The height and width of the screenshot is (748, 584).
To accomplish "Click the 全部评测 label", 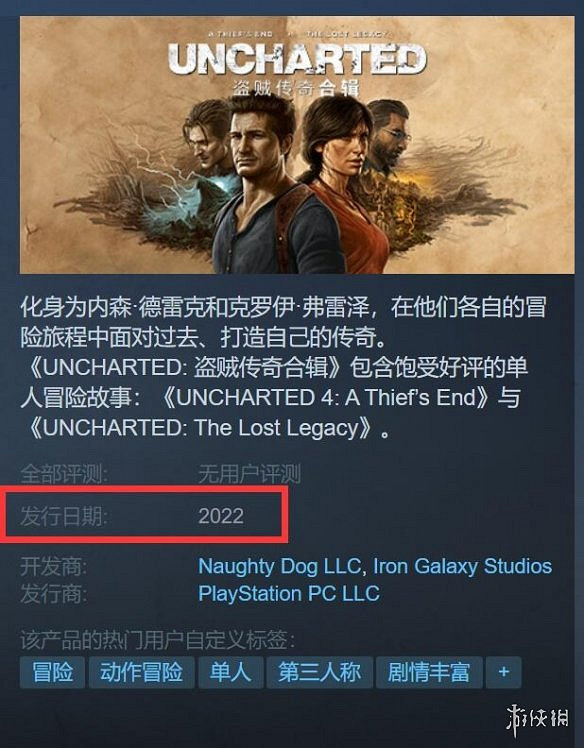I will 64,474.
